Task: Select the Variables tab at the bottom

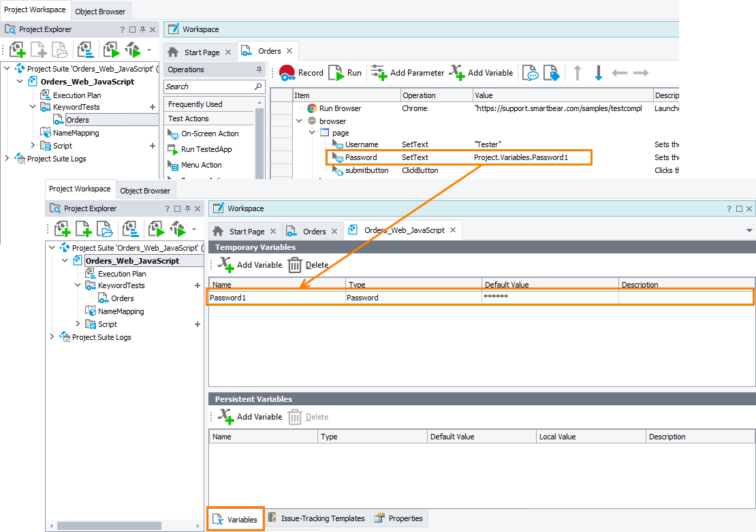Action: pyautogui.click(x=236, y=519)
